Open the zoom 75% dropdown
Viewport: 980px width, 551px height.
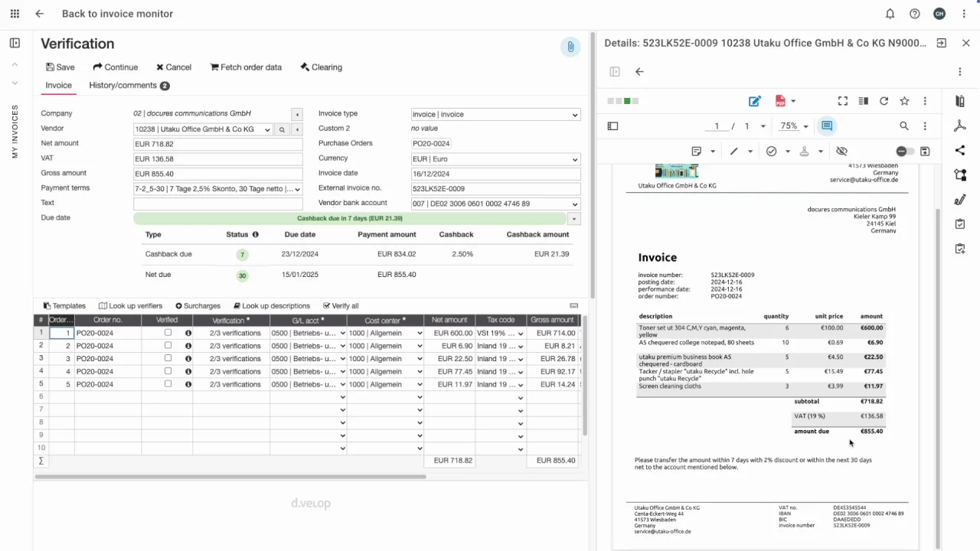[794, 126]
